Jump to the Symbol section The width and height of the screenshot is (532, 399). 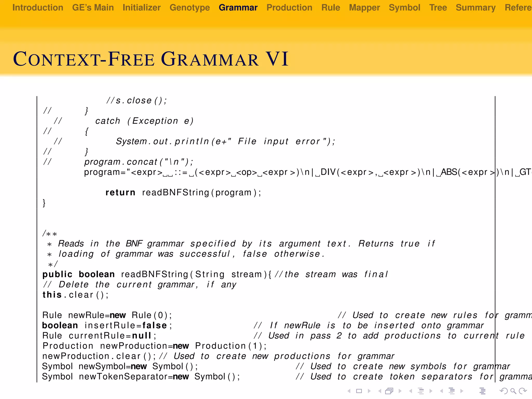(404, 8)
